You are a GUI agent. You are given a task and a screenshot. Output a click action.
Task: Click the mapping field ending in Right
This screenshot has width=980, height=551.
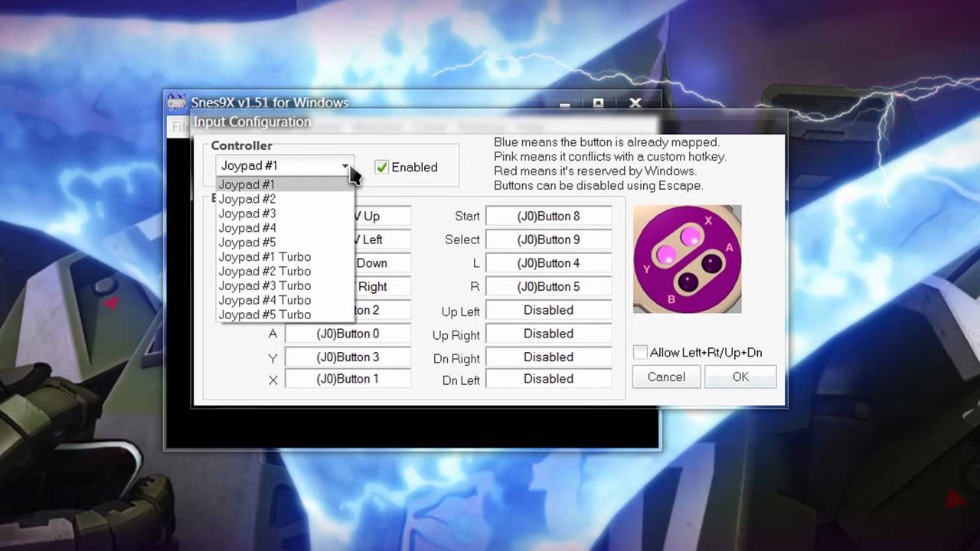click(383, 287)
